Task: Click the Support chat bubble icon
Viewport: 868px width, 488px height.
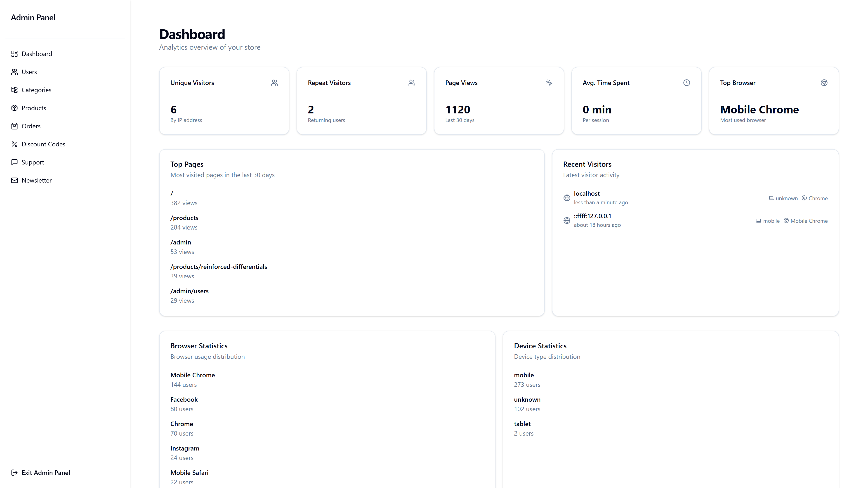Action: [14, 162]
